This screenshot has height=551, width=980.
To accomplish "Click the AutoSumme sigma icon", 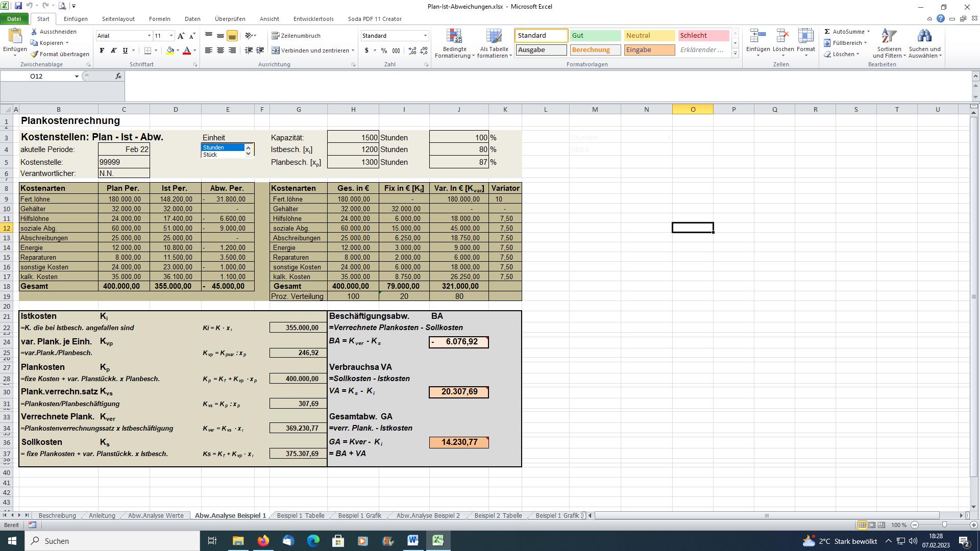I will click(827, 32).
